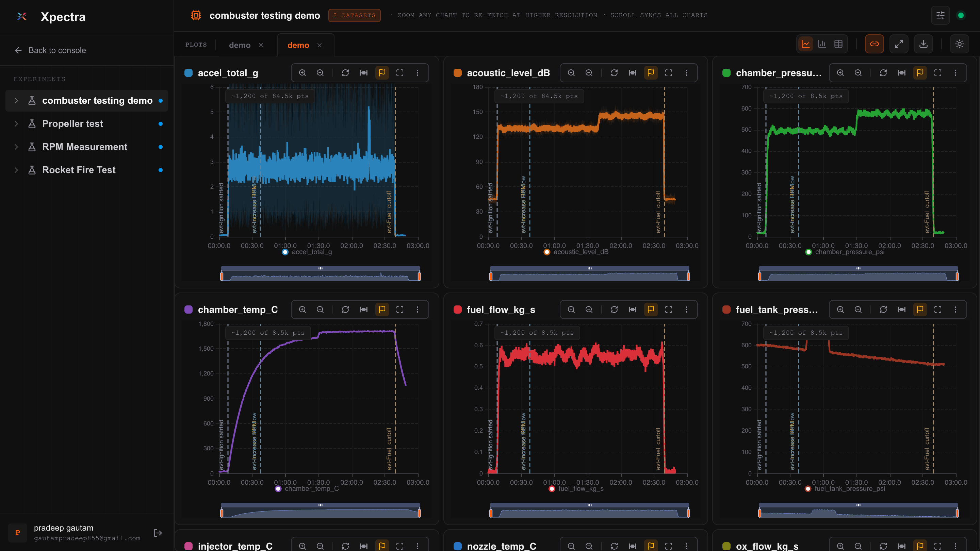Zoom out on the acoustic_level_dB chart
The width and height of the screenshot is (980, 551).
click(x=589, y=73)
